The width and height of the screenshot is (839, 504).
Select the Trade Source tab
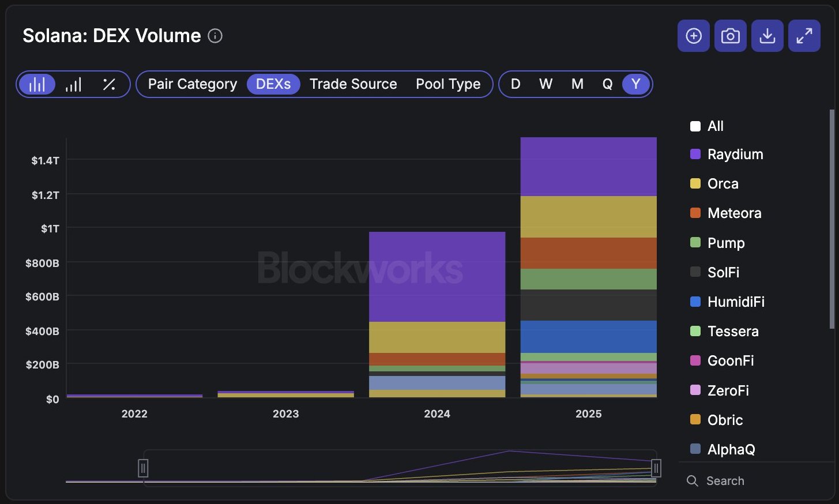click(353, 84)
